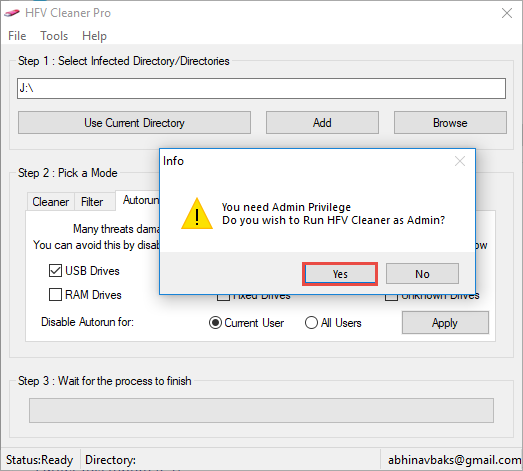The image size is (523, 471).
Task: Apply the autorun settings
Action: [x=445, y=323]
